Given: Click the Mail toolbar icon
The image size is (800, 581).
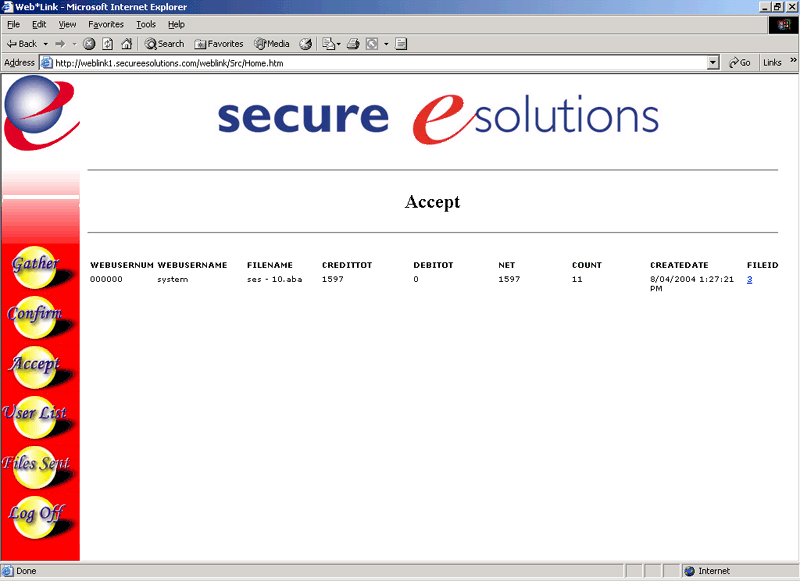Looking at the screenshot, I should [328, 44].
